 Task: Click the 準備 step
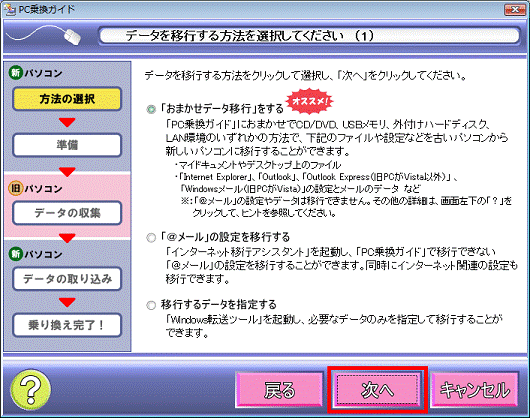[x=67, y=145]
